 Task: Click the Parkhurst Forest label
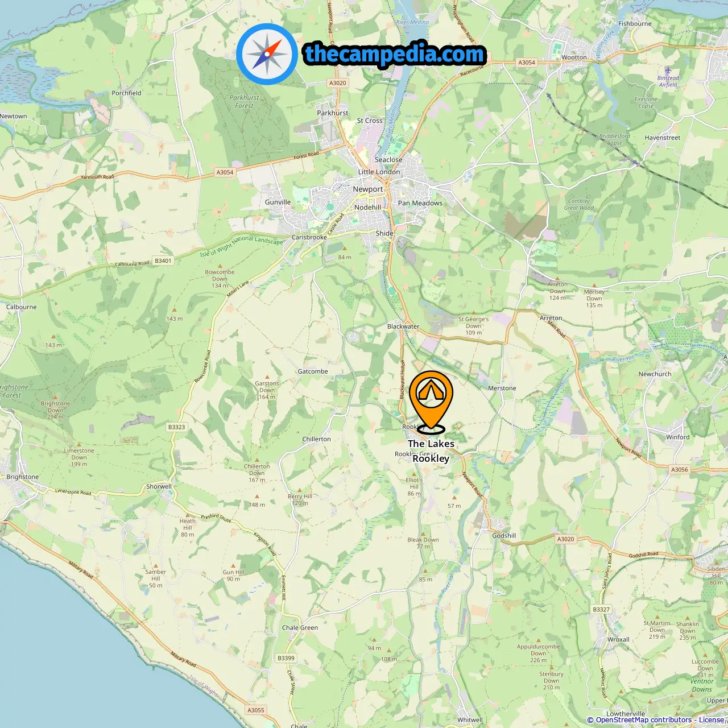(244, 101)
